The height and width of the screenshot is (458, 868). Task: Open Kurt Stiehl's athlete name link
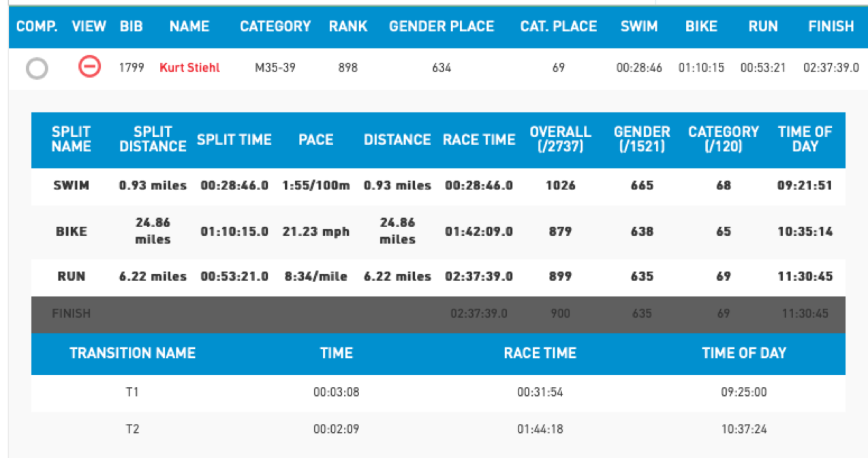tap(189, 67)
